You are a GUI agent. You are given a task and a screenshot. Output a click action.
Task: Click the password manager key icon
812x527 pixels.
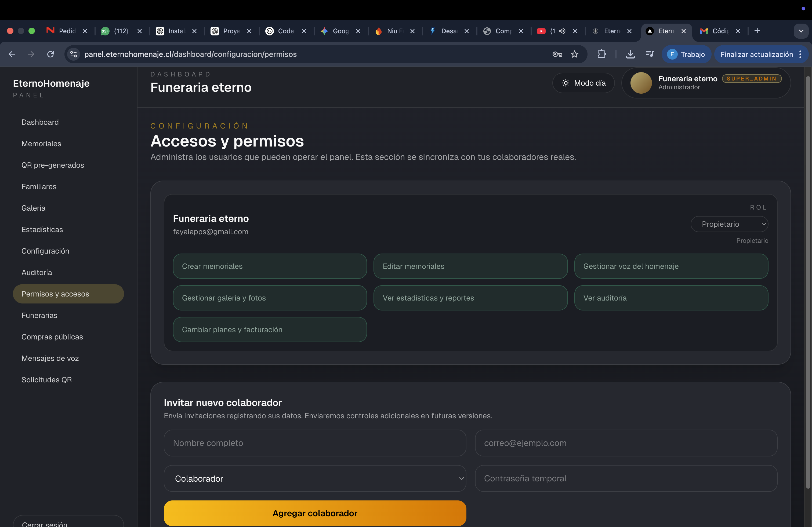pyautogui.click(x=557, y=54)
